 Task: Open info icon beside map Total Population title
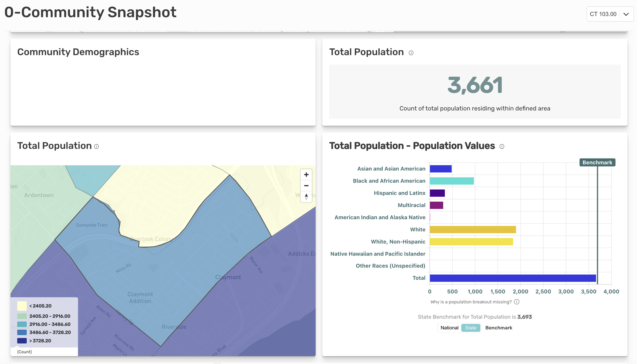pyautogui.click(x=96, y=146)
